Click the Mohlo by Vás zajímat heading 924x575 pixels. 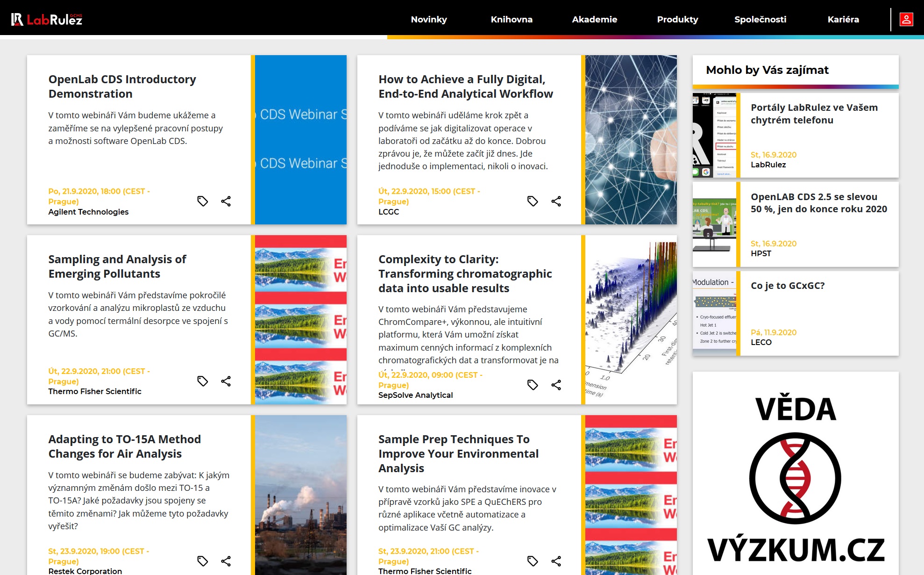(x=767, y=70)
